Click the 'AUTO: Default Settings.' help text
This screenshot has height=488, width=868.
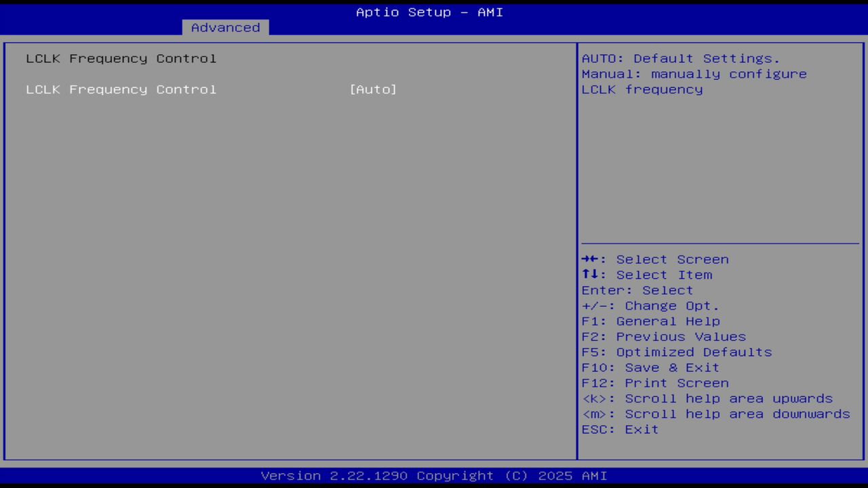tap(681, 58)
